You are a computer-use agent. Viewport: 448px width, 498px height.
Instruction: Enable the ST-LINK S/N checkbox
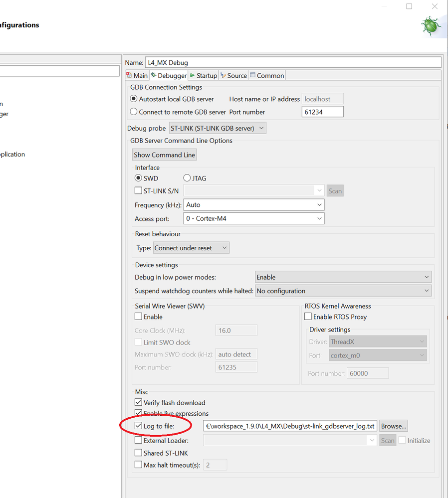138,190
